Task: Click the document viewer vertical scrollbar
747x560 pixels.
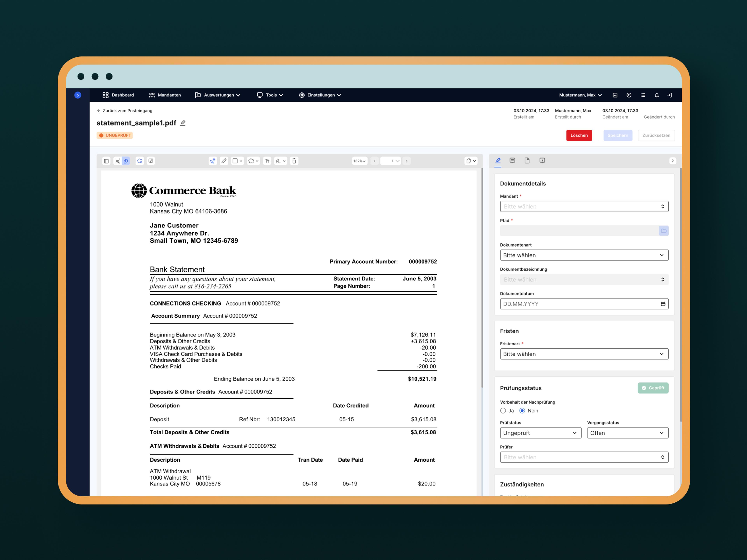Action: 482,277
